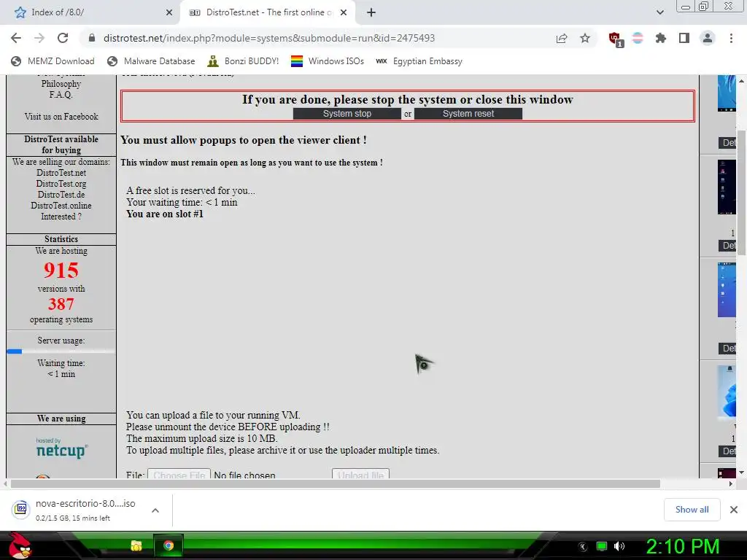Open the file explorer taskbar icon
Image resolution: width=747 pixels, height=560 pixels.
click(136, 545)
